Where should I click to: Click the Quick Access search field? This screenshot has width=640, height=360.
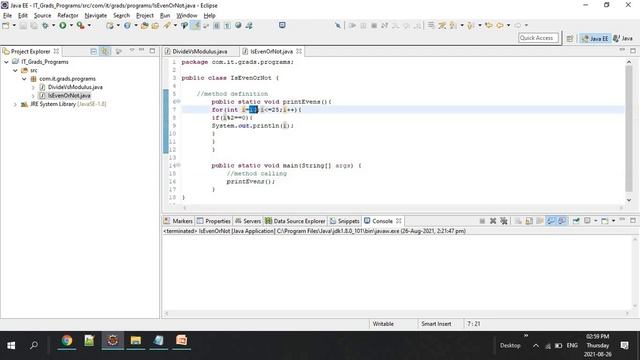point(539,38)
